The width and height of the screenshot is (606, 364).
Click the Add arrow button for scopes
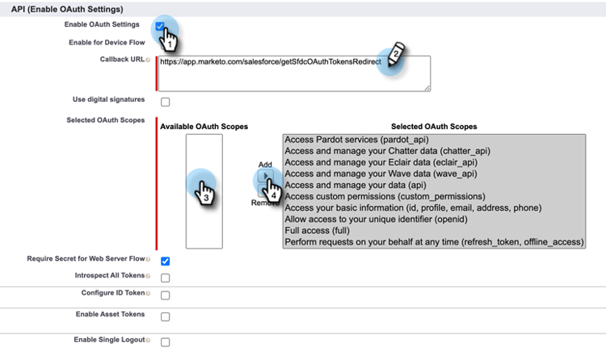265,176
